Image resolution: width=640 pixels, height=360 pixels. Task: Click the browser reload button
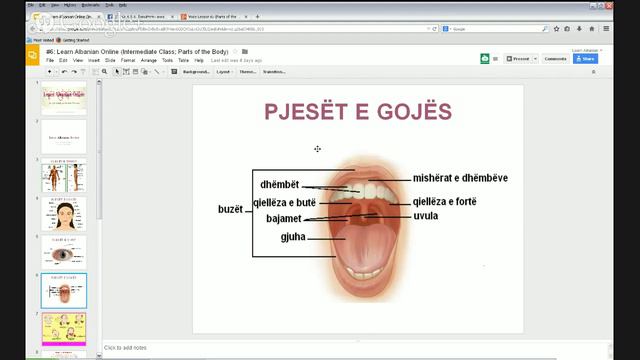coord(435,29)
